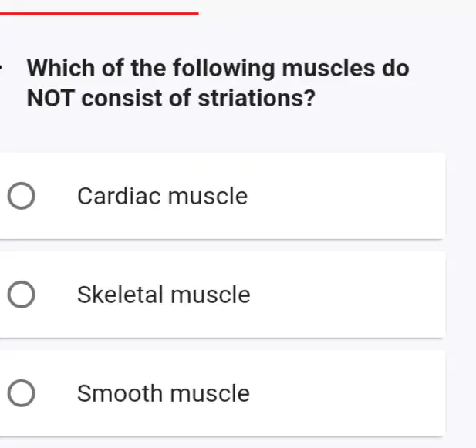
Task: Click the right end of the red progress indicator
Action: tap(197, 14)
